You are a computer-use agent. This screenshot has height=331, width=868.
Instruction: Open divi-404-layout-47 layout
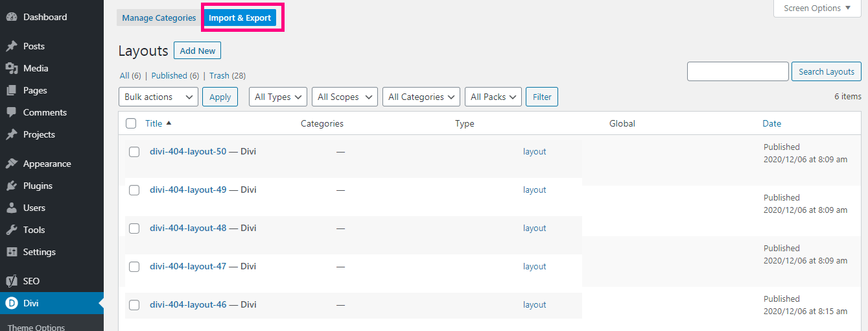[x=188, y=266]
